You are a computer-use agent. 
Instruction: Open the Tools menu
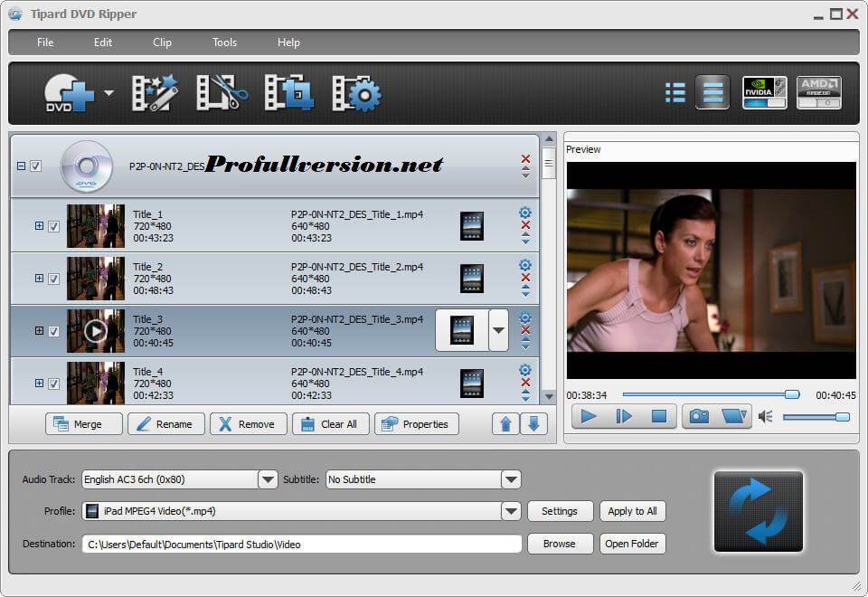tap(224, 42)
